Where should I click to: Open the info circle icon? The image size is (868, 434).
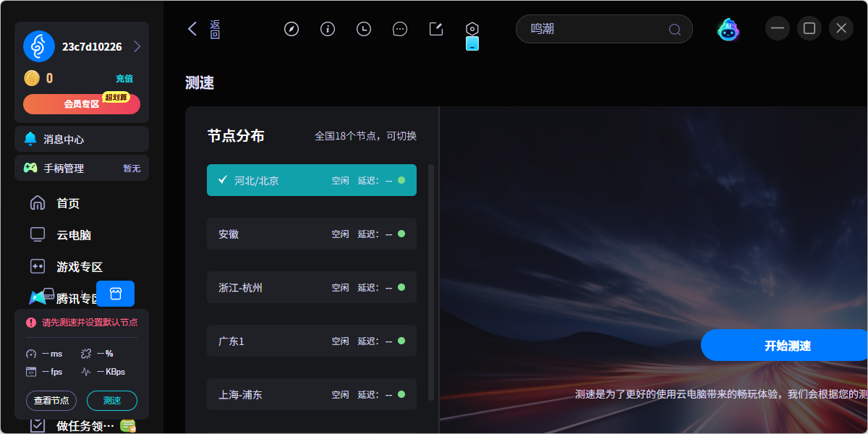328,29
